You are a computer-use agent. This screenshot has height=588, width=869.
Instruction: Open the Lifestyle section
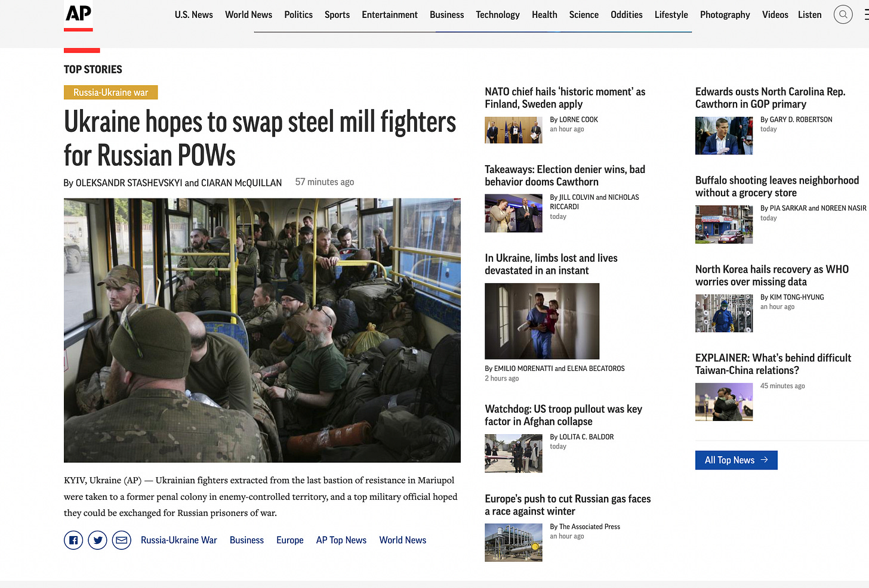pyautogui.click(x=671, y=15)
